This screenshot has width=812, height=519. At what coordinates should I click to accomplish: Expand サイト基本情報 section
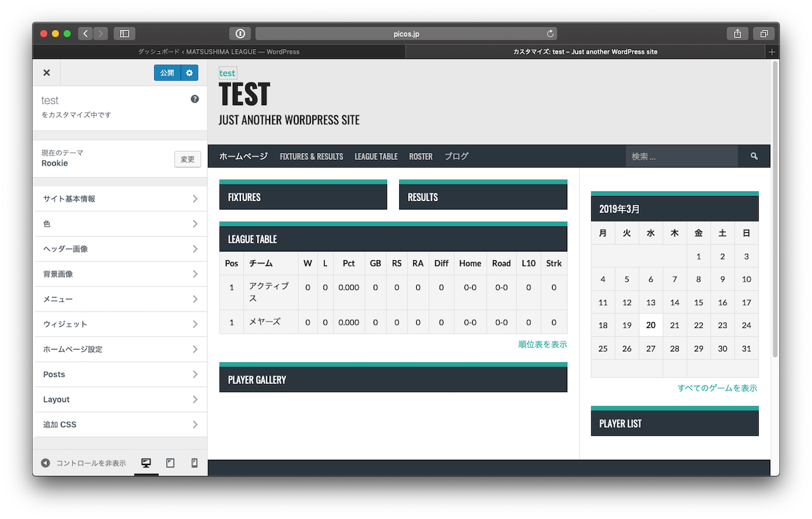pyautogui.click(x=120, y=199)
